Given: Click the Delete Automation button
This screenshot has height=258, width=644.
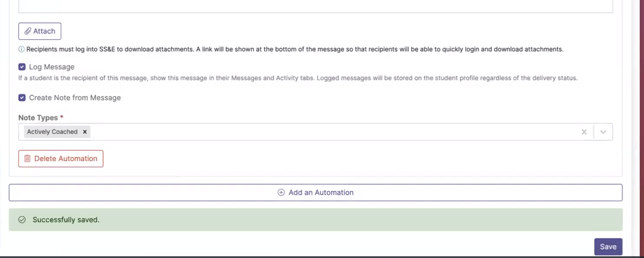Looking at the screenshot, I should 61,159.
